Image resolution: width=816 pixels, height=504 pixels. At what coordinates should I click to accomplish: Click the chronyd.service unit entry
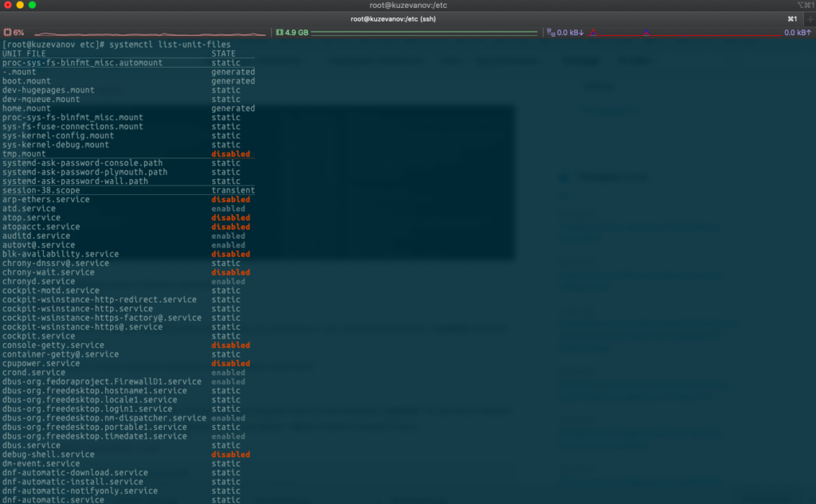pyautogui.click(x=39, y=281)
